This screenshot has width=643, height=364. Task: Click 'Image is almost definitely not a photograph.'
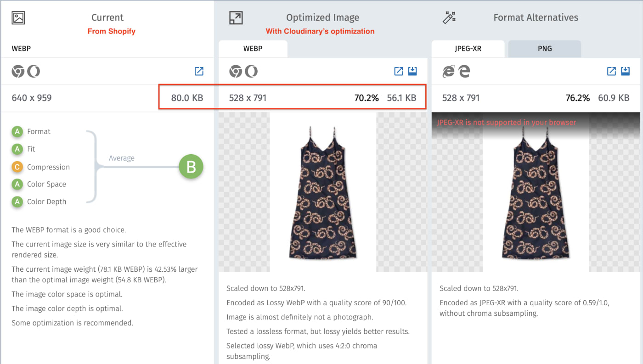point(300,317)
